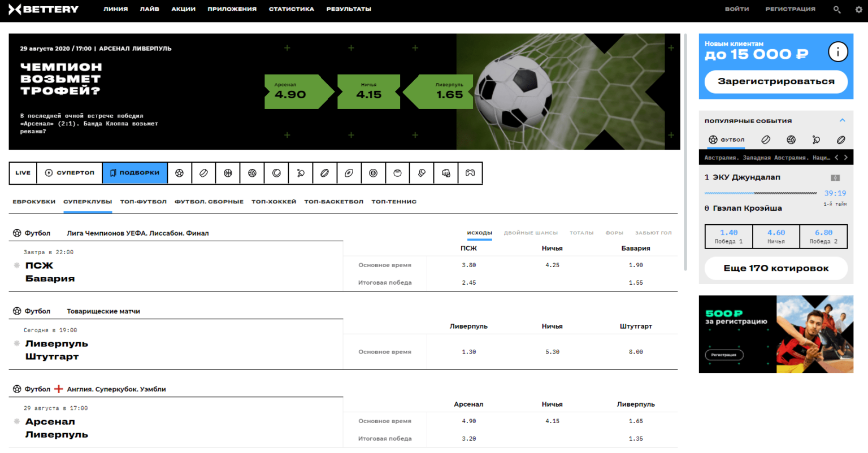Show bonus info via the circled i icon
This screenshot has height=453, width=868.
point(838,52)
